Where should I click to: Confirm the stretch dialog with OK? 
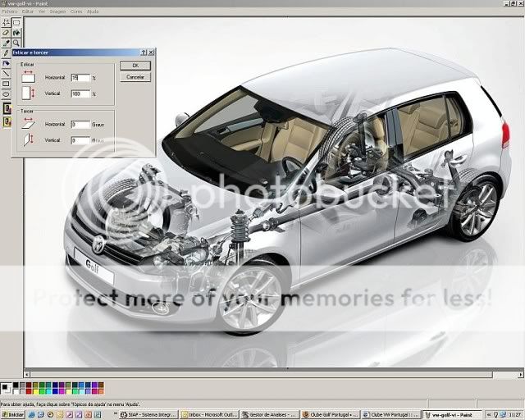tap(135, 66)
